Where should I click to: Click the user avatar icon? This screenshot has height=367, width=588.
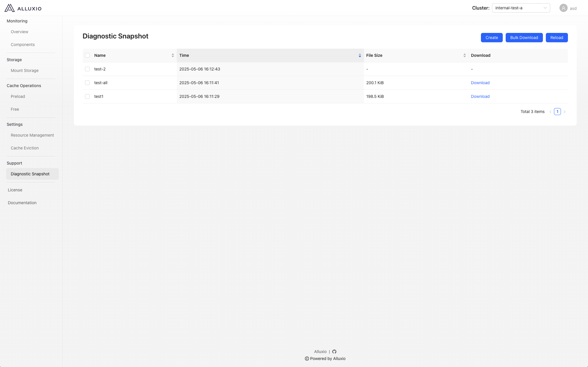pyautogui.click(x=563, y=8)
